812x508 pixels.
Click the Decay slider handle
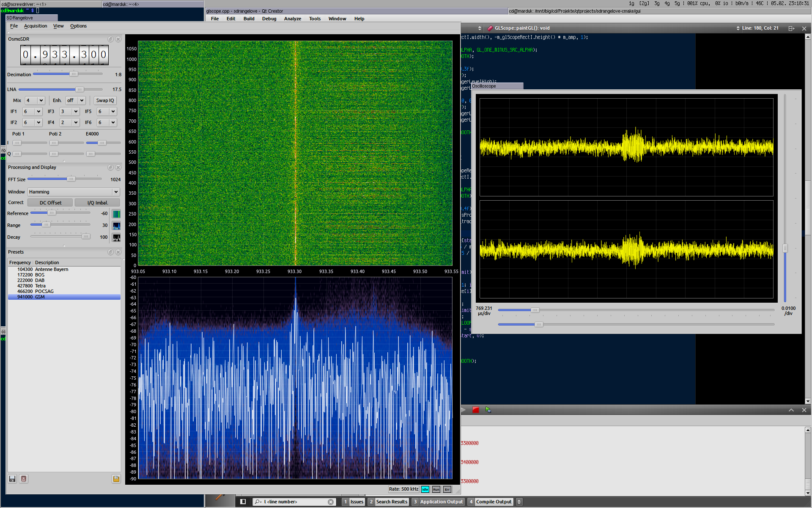(86, 237)
